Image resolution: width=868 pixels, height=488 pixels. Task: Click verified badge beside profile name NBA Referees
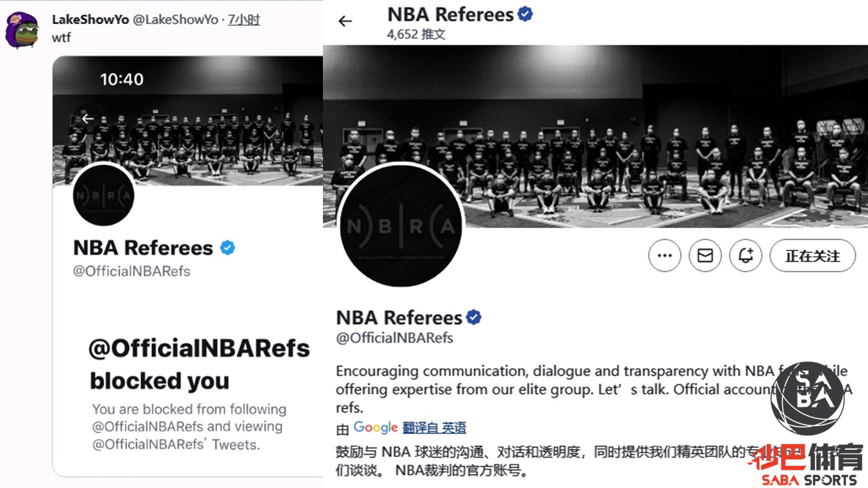(474, 317)
